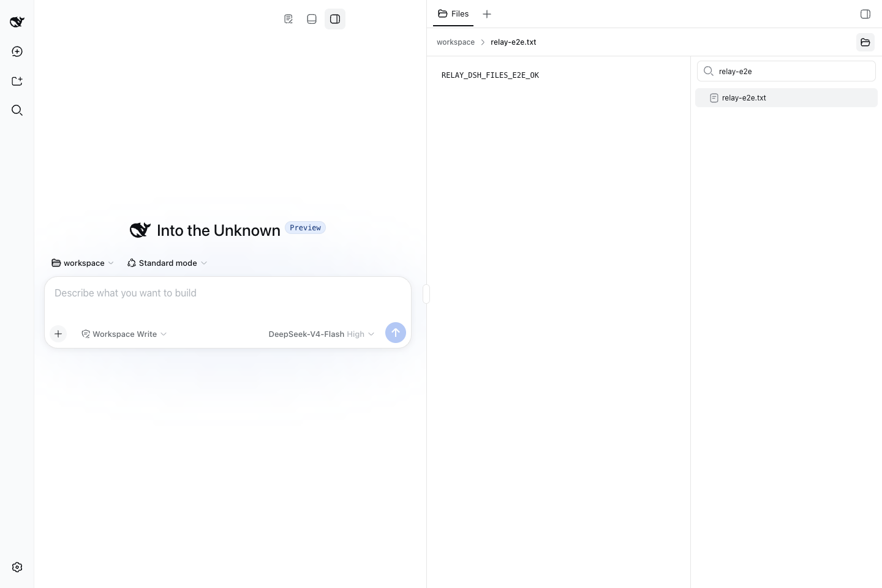Click the Into the Unknown heading
The width and height of the screenshot is (882, 588).
(x=219, y=230)
